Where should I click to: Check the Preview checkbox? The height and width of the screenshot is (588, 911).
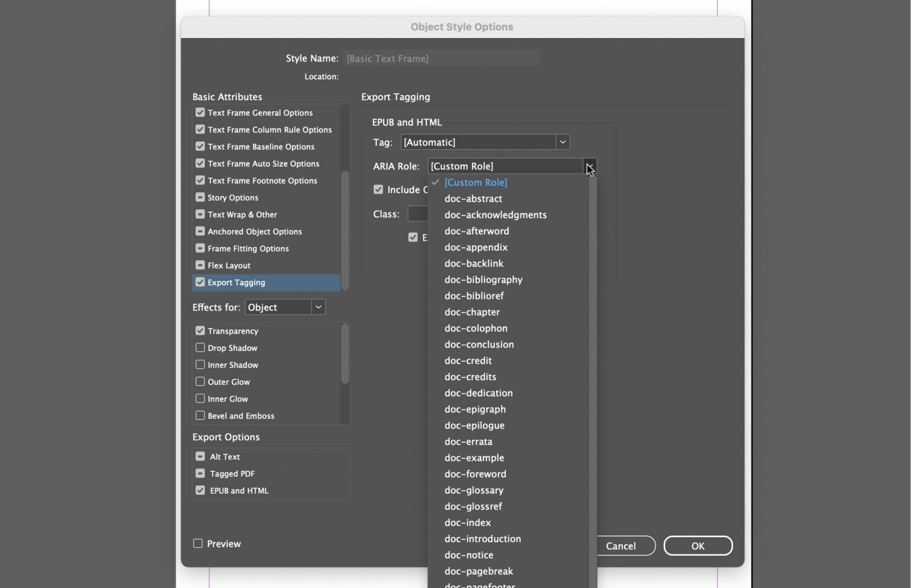(x=198, y=543)
